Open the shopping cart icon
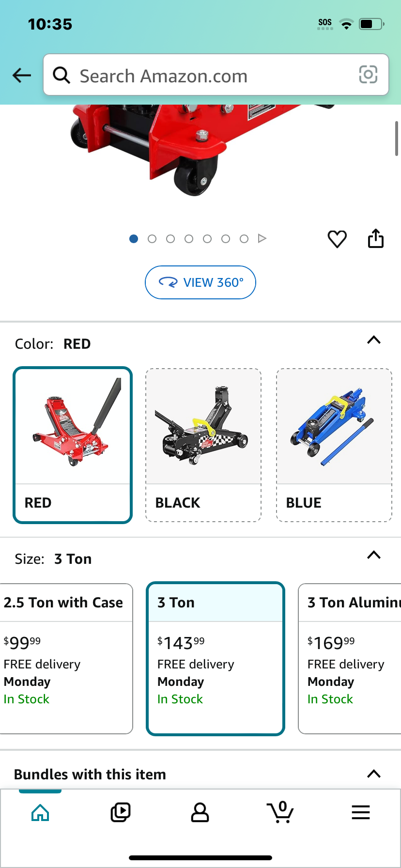 point(280,812)
